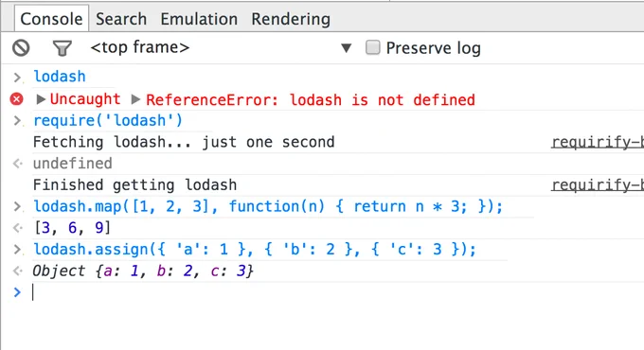Enable the Preserve log checkbox

tap(373, 47)
